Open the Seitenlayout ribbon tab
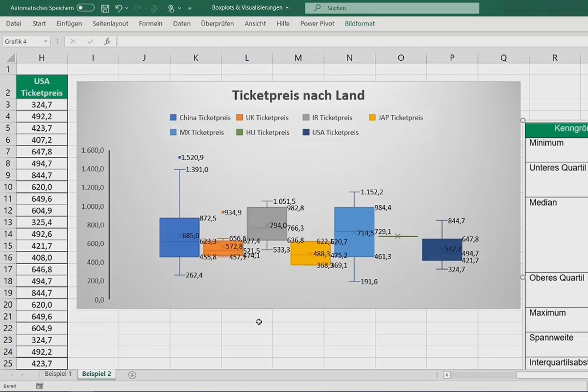Viewport: 588px width, 392px height. [110, 24]
